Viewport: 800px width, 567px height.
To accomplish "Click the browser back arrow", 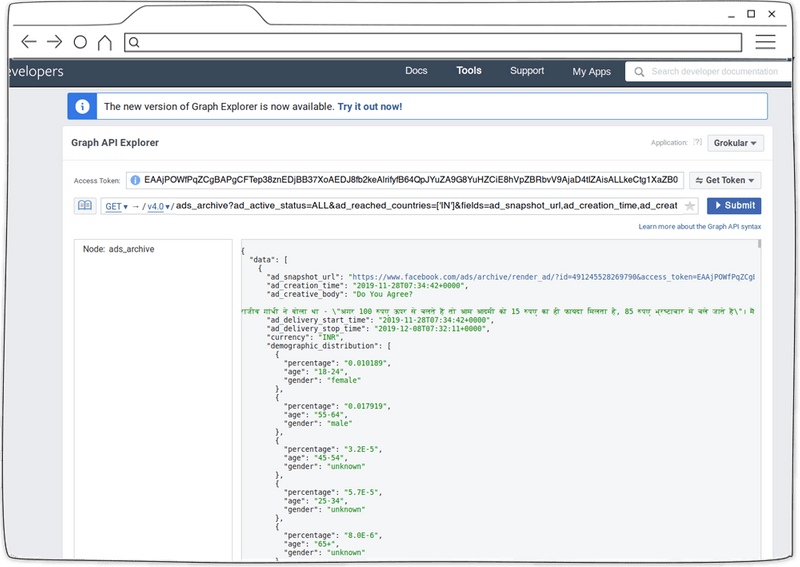I will [x=29, y=42].
